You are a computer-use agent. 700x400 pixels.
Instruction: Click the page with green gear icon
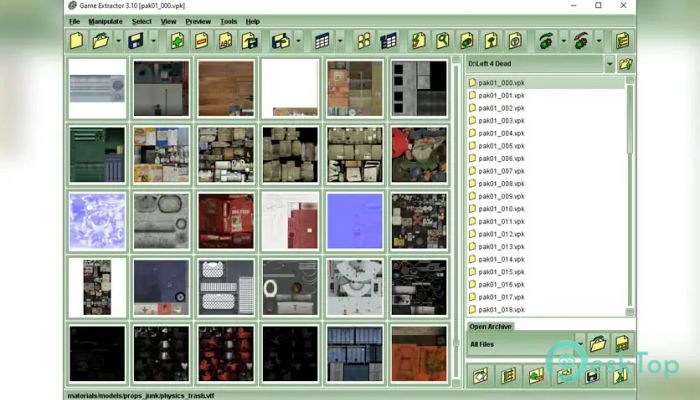click(467, 41)
